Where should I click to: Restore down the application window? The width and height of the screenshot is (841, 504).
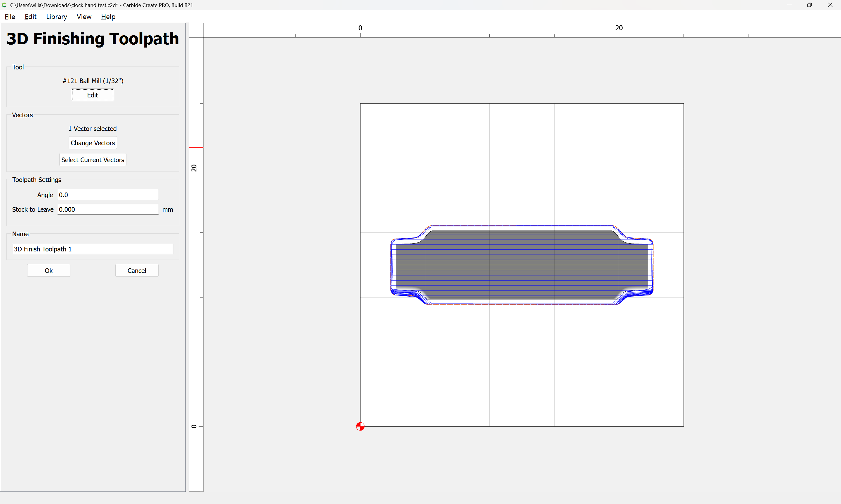[809, 5]
